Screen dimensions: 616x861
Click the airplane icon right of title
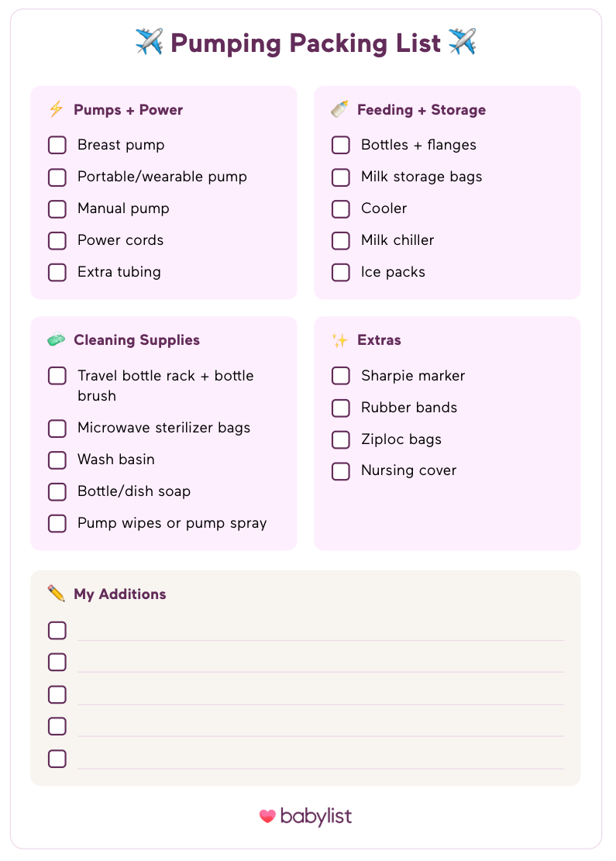tap(462, 42)
